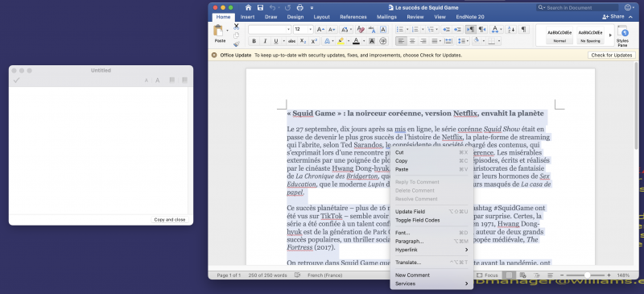This screenshot has height=294, width=644.
Task: Click the 250 of 250 words counter
Action: 267,275
